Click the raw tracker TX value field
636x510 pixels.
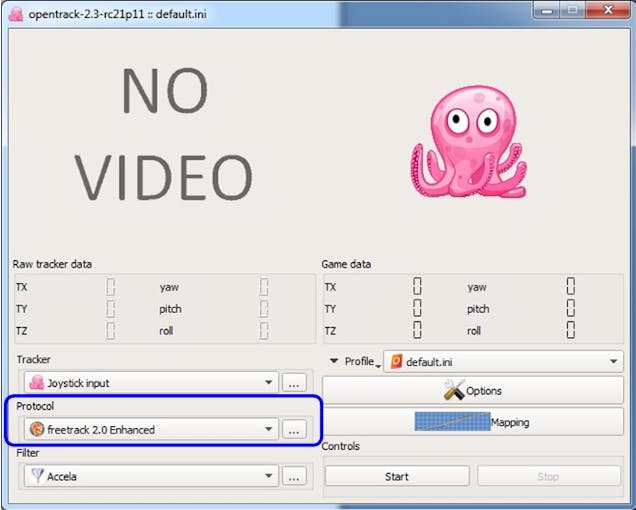(110, 287)
